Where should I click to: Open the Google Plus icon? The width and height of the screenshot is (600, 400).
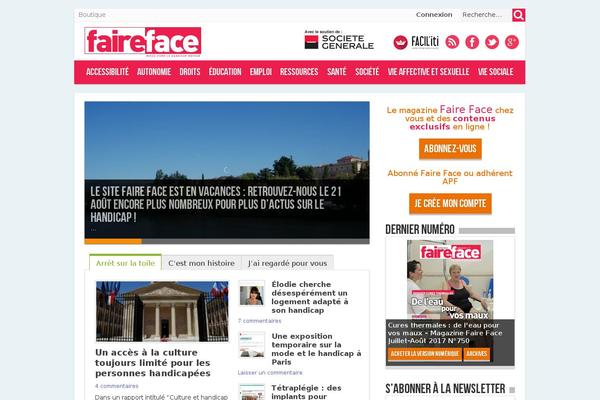(512, 42)
